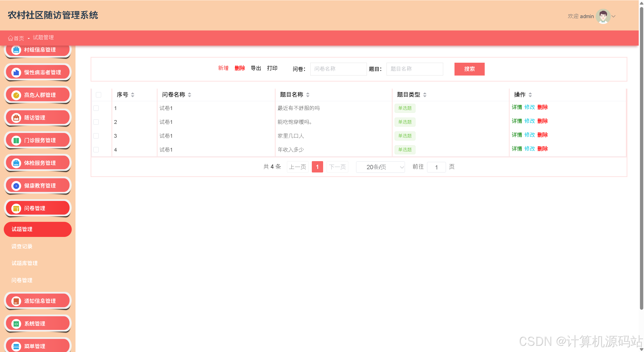Image resolution: width=644 pixels, height=352 pixels.
Task: Click 修改 for 最近有不舒服的吗
Action: [x=529, y=107]
